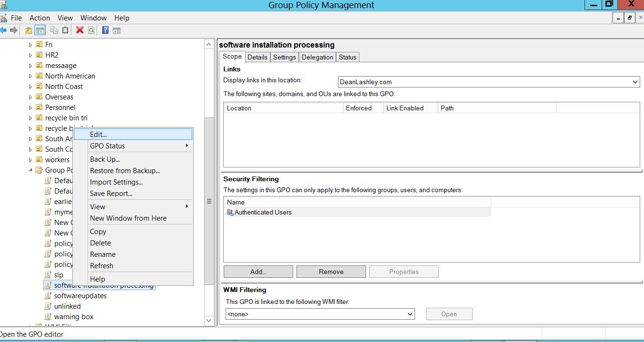This screenshot has height=342, width=644.
Task: Click the tree pane scrollbar down arrow
Action: pos(209,321)
